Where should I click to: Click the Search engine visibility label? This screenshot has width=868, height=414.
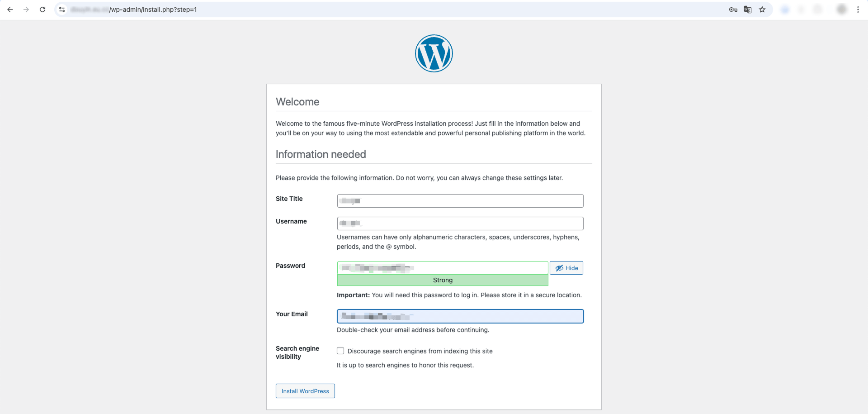coord(297,352)
